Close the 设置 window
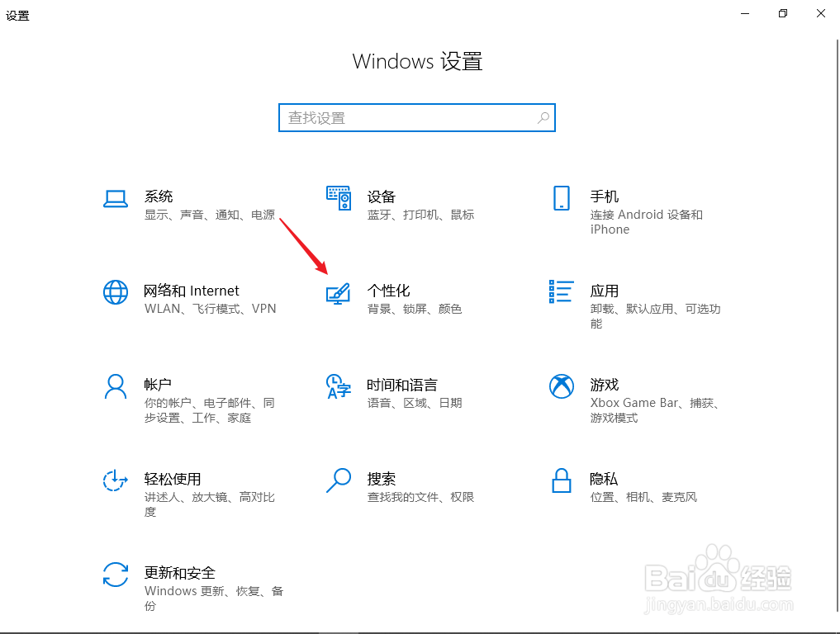840x634 pixels. (x=821, y=14)
